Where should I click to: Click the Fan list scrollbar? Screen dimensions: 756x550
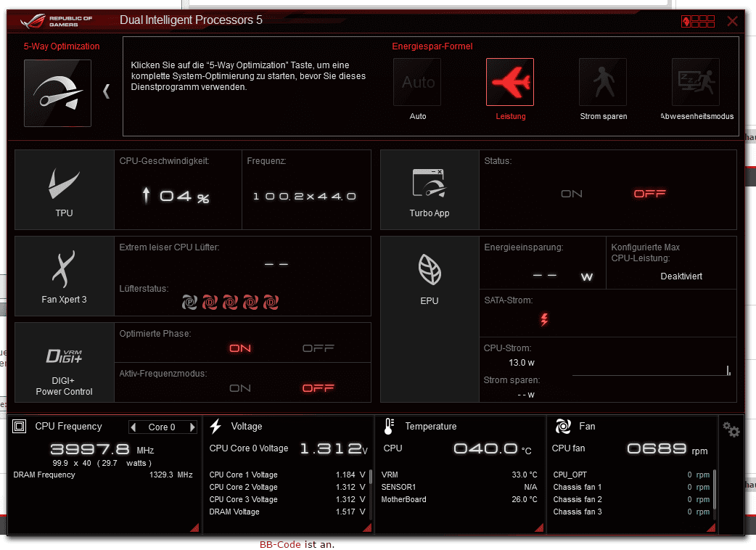coord(715,493)
